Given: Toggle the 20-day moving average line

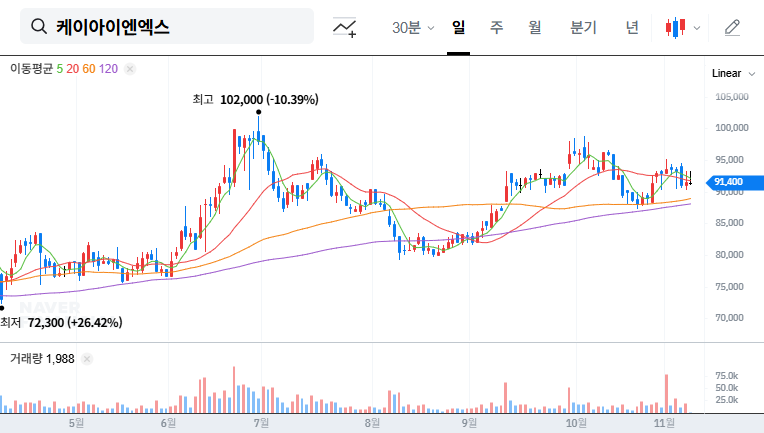Looking at the screenshot, I should tap(72, 69).
